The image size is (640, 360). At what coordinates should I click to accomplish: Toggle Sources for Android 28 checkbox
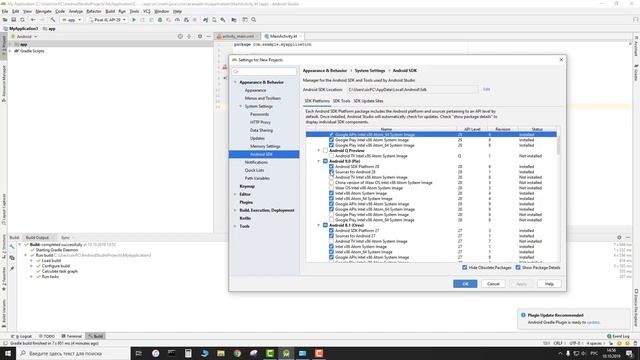331,172
